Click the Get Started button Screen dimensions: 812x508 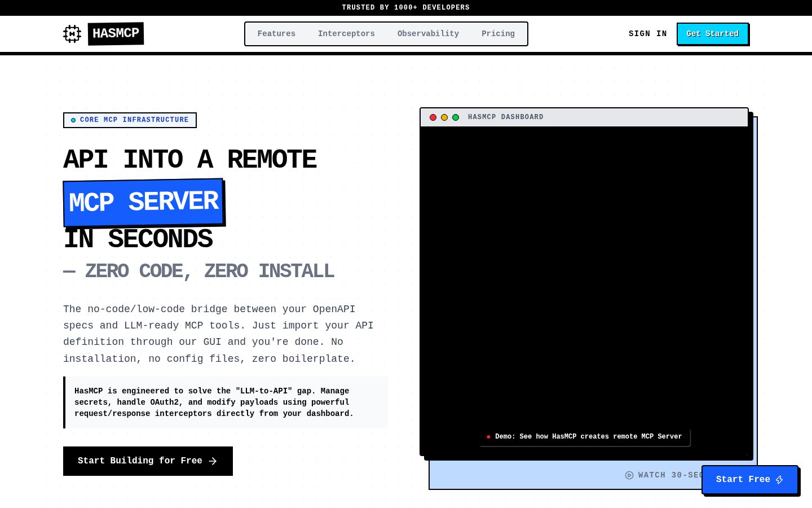tap(713, 34)
